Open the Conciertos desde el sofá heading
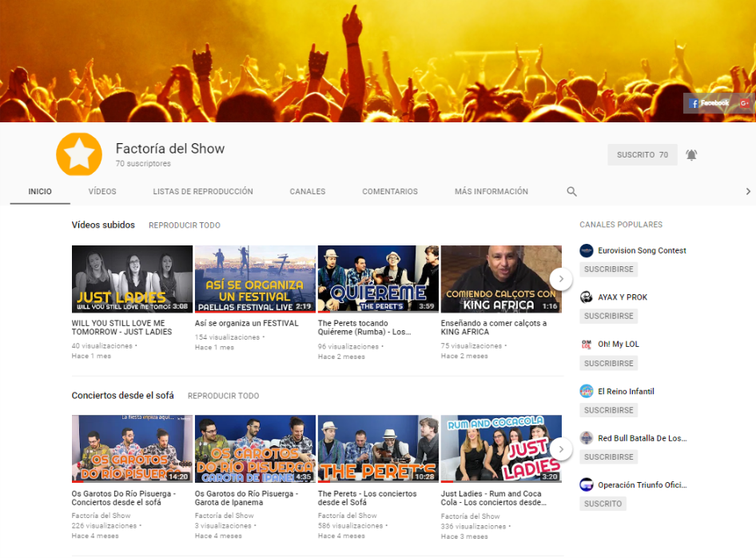 [122, 396]
